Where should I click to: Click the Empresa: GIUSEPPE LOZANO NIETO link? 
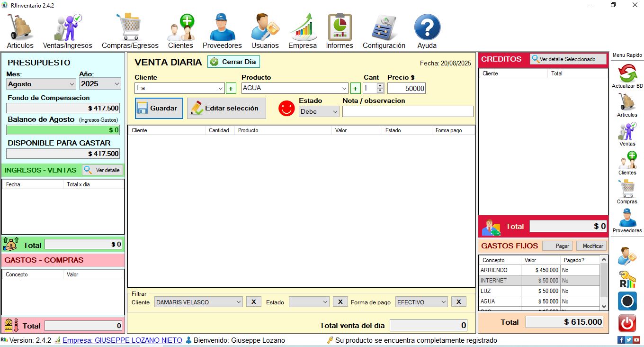click(122, 340)
